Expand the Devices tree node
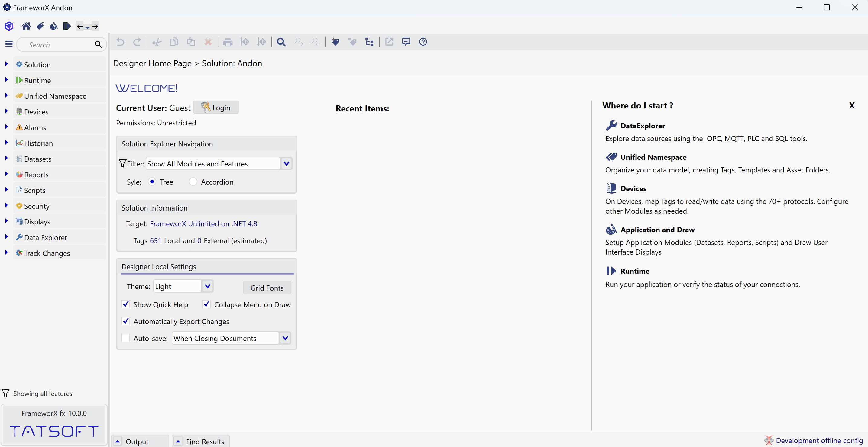The height and width of the screenshot is (447, 868). (6, 111)
